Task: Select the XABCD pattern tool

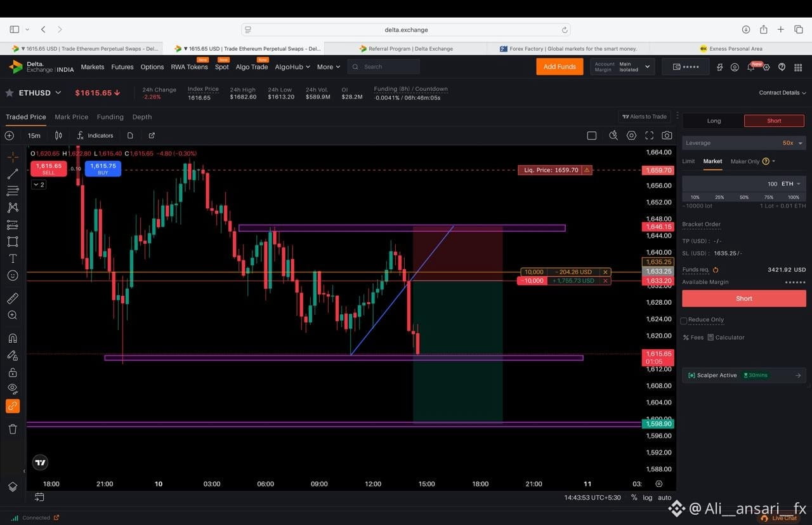Action: (x=13, y=208)
